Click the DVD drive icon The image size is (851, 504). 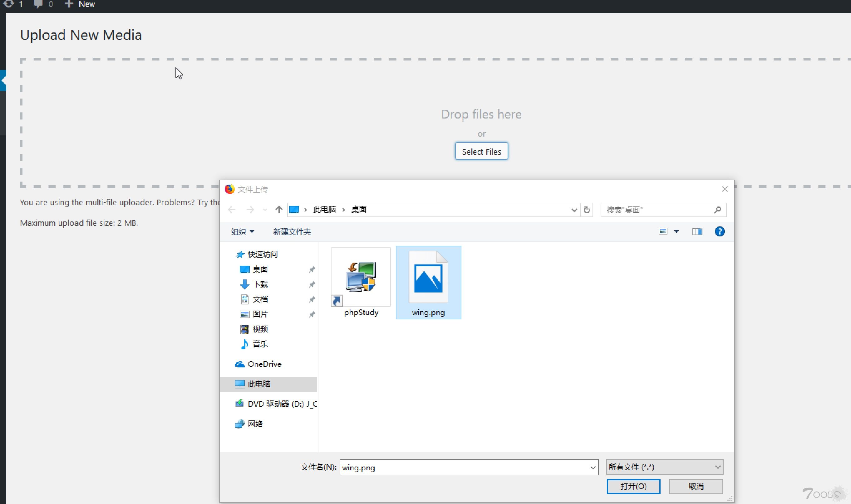(x=240, y=404)
